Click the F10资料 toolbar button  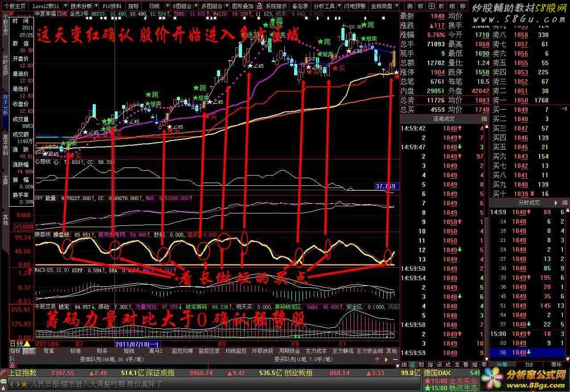tap(111, 6)
